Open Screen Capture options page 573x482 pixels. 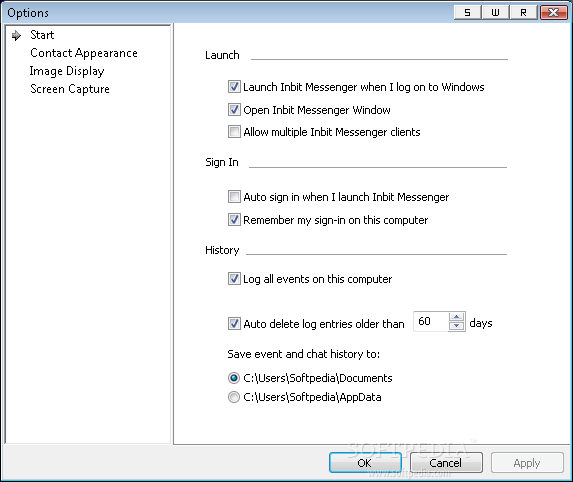(x=70, y=89)
